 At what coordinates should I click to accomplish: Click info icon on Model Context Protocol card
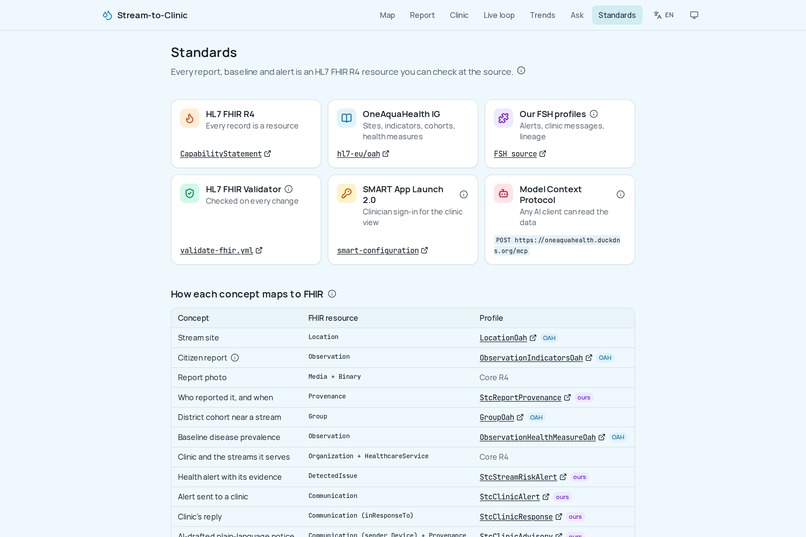tap(620, 194)
